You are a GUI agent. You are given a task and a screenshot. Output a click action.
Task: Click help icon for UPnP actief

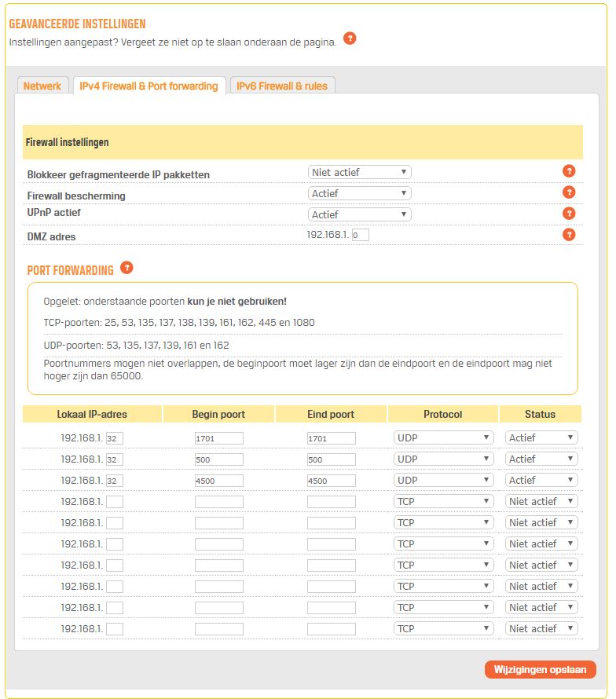pyautogui.click(x=569, y=214)
